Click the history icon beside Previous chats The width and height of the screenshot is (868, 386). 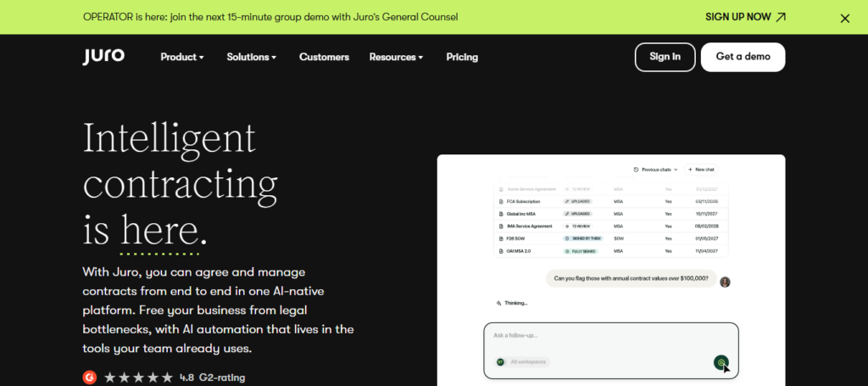[x=637, y=170]
